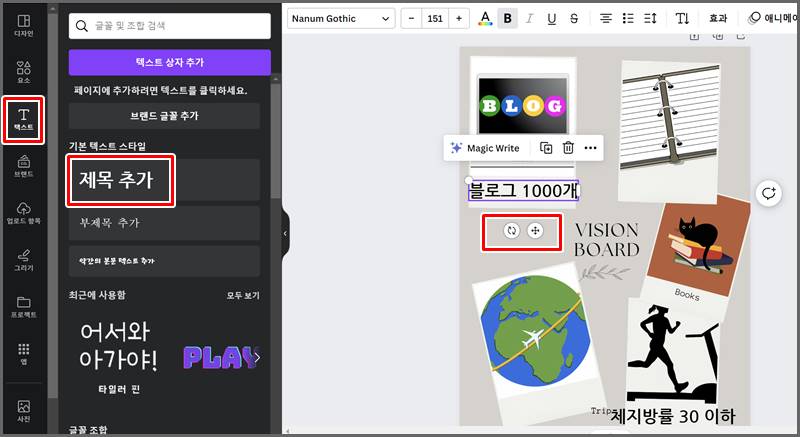Add body text with 약간의 본문 텍스트 추가
The width and height of the screenshot is (800, 437).
click(x=164, y=261)
